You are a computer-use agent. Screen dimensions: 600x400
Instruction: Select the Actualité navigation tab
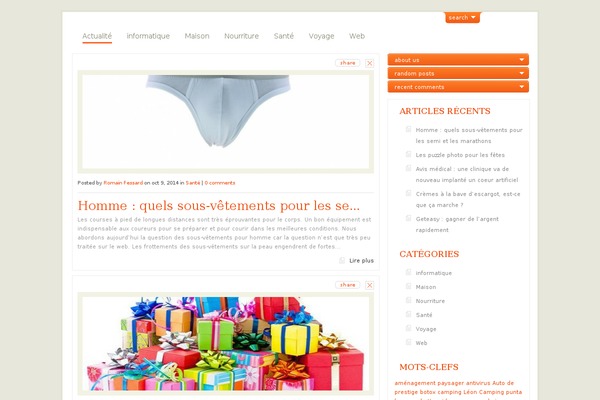coord(97,36)
